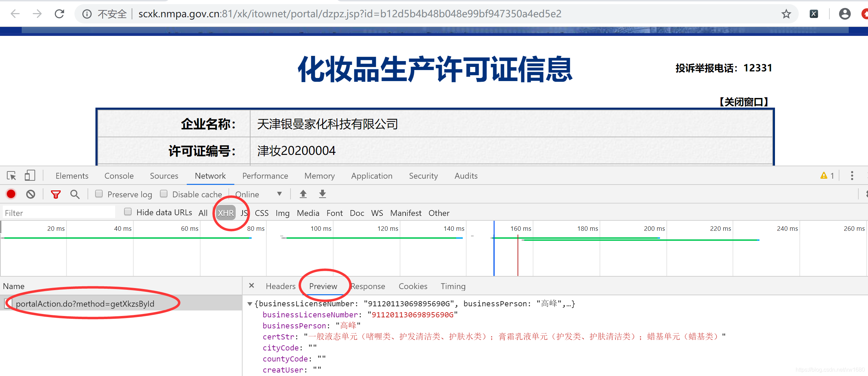Open the Security tab
Viewport: 868px width, 376px height.
click(x=423, y=176)
